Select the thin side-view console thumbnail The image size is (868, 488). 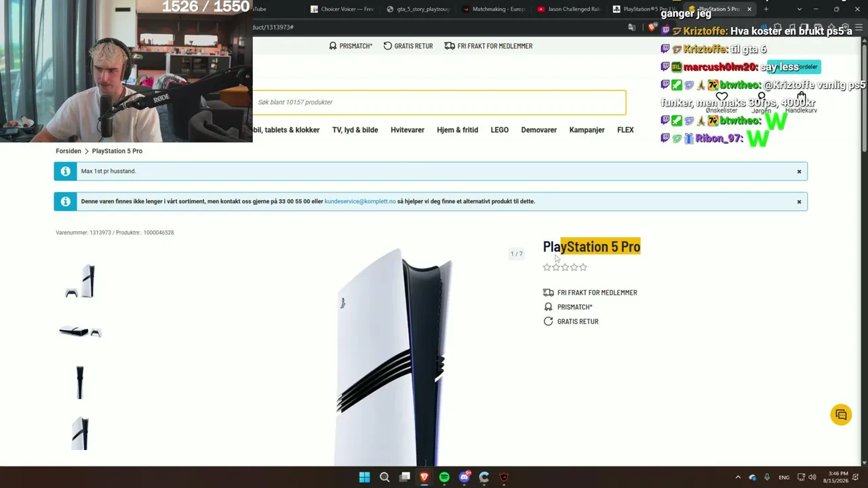click(80, 382)
